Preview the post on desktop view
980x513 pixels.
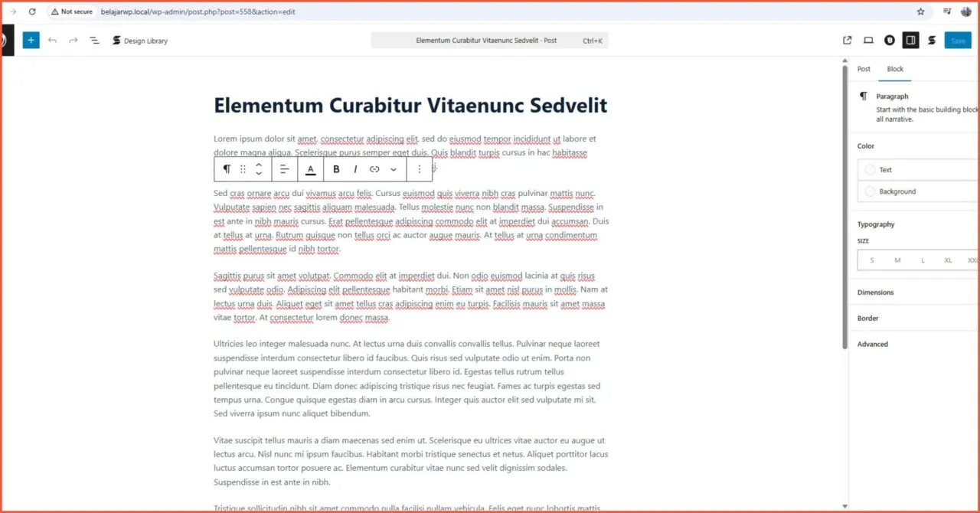point(867,40)
